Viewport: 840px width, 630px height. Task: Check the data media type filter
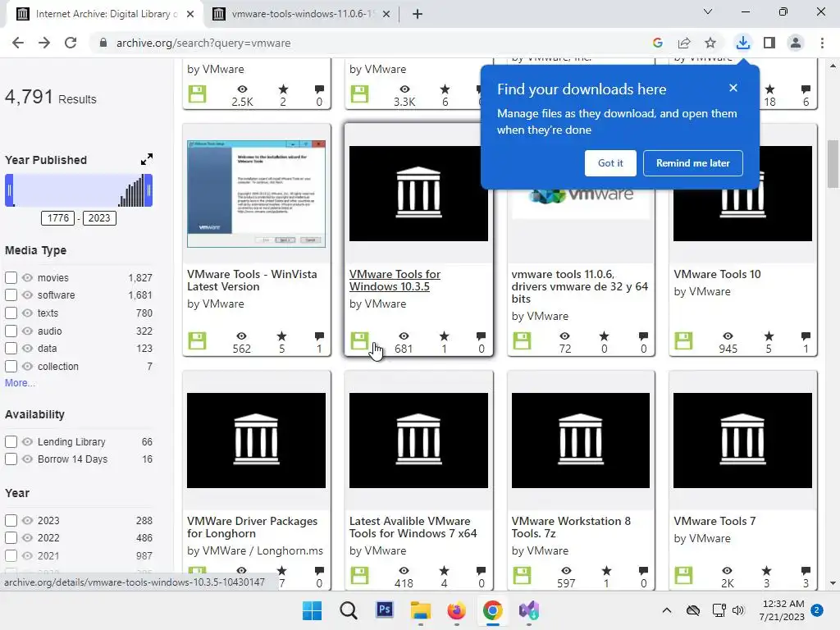11,348
